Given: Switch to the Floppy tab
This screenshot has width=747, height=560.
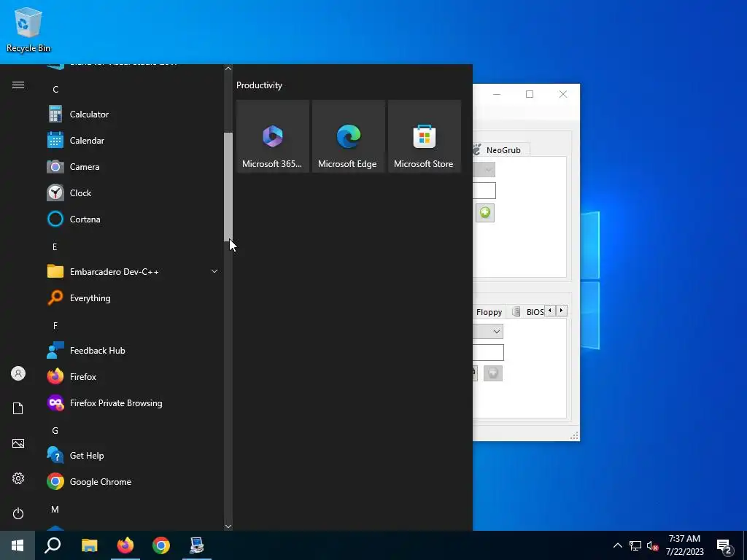Looking at the screenshot, I should tap(489, 312).
